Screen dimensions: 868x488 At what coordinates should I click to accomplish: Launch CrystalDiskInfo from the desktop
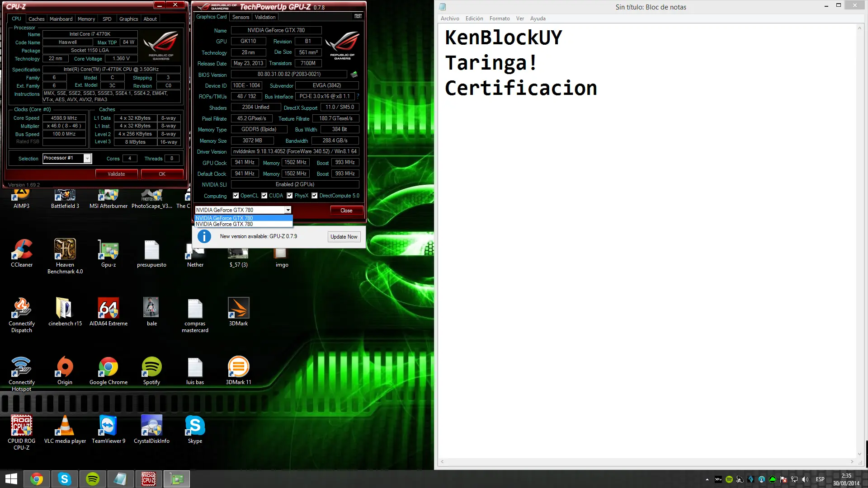[x=152, y=429]
